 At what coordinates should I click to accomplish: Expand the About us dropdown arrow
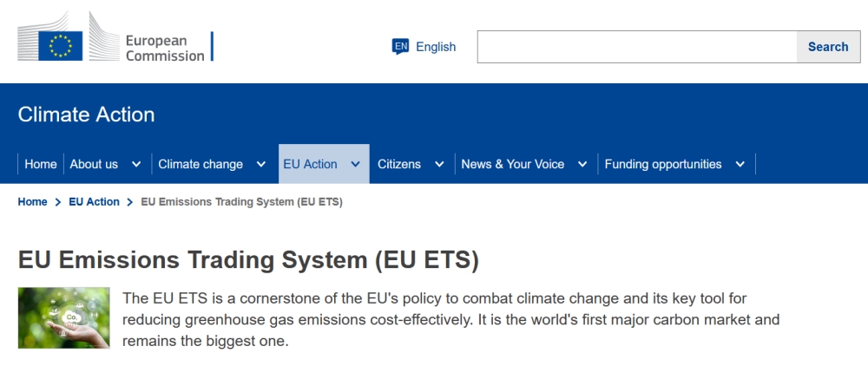(136, 164)
